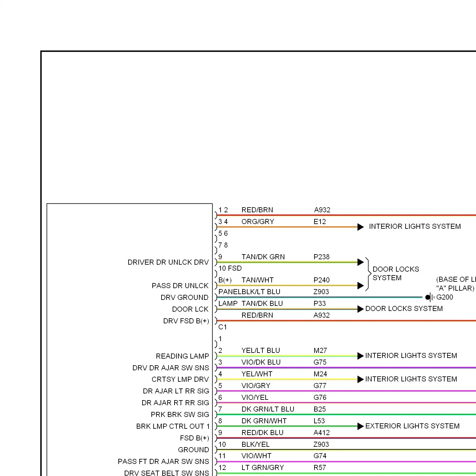Click circuit code A412

point(321,433)
